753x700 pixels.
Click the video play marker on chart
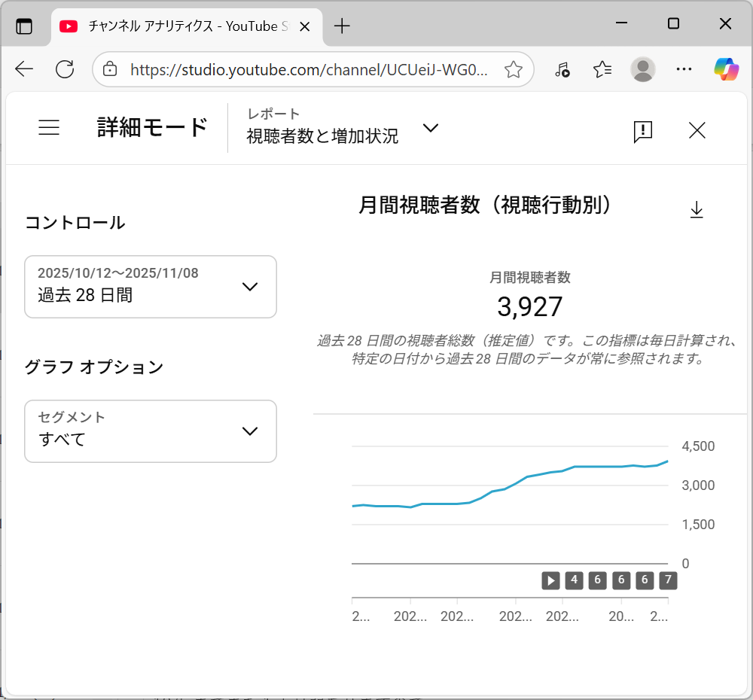pos(551,580)
